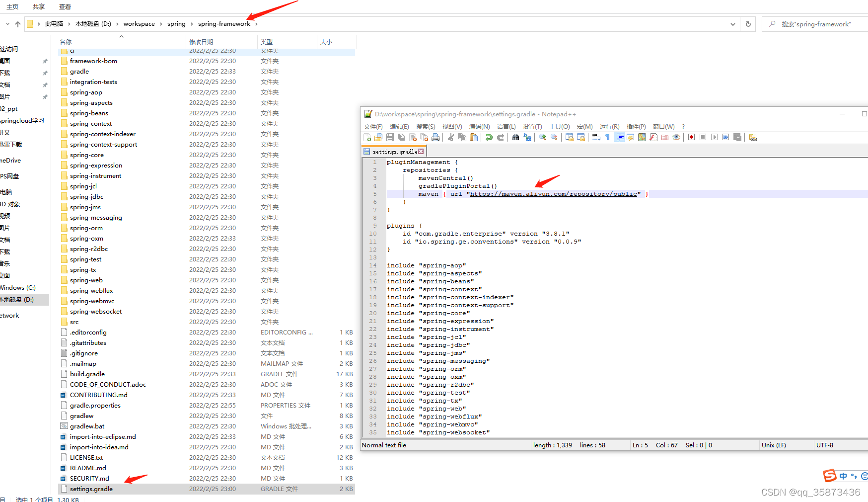Click the Undo arrow icon
The width and height of the screenshot is (868, 502).
pos(489,138)
